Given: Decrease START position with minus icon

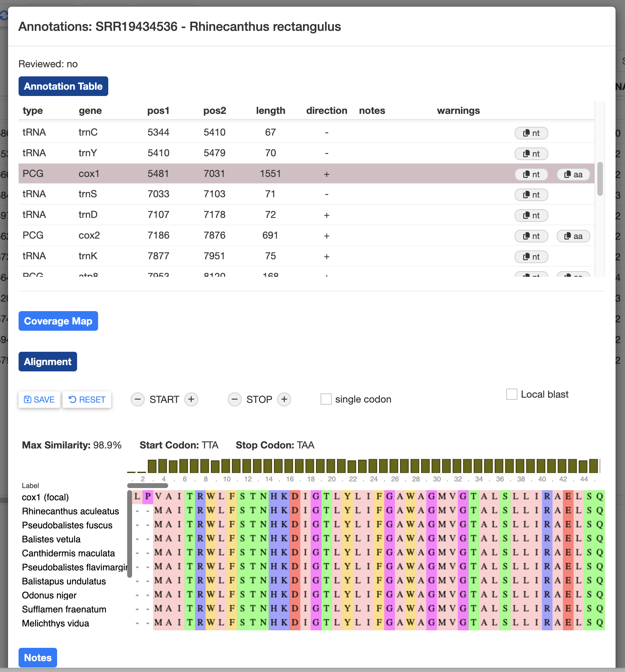Looking at the screenshot, I should pos(138,399).
